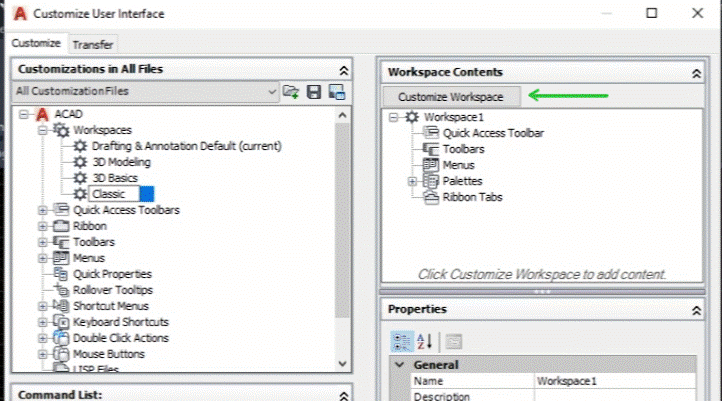
Task: Expand the Double Click Actions node
Action: coord(42,338)
